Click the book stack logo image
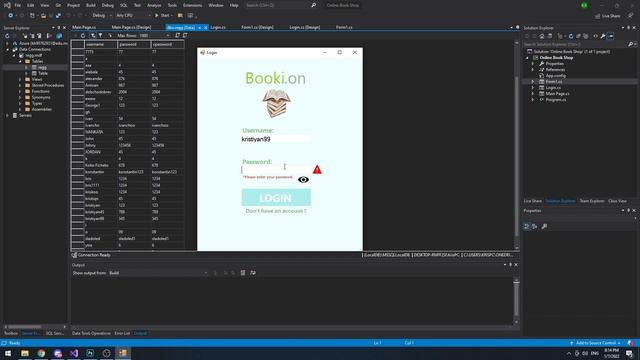 276,104
